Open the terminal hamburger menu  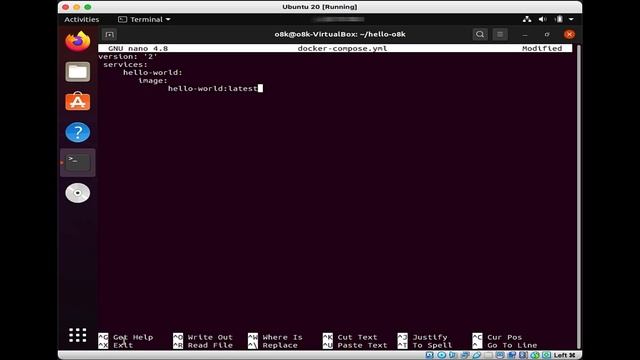[500, 34]
